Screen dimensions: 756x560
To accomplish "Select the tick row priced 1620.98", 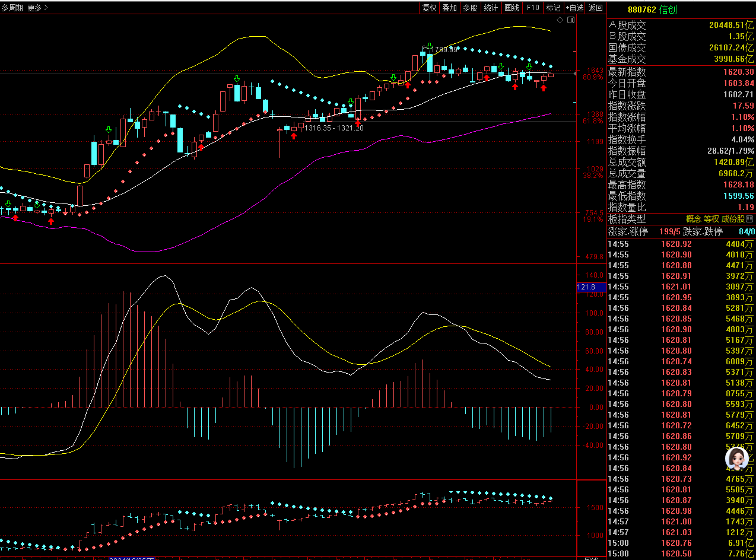I will point(681,511).
